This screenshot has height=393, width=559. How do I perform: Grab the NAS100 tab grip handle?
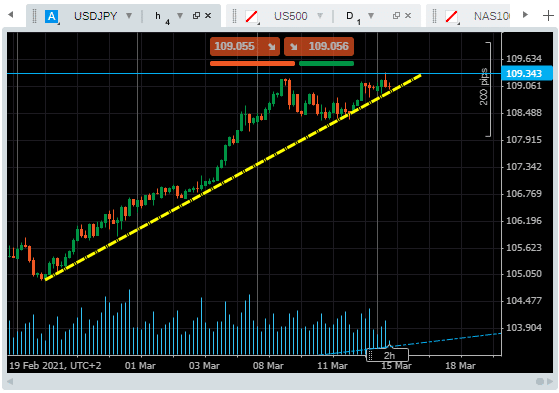point(435,16)
